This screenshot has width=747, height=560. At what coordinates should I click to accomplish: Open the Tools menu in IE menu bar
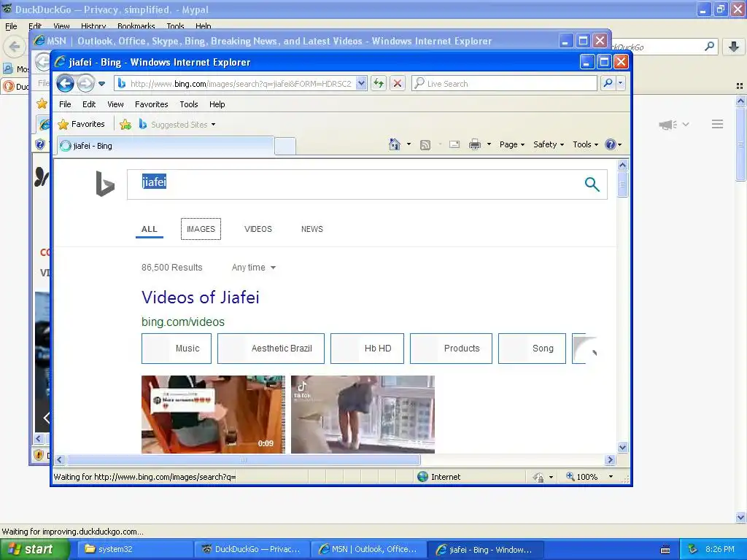pyautogui.click(x=189, y=104)
